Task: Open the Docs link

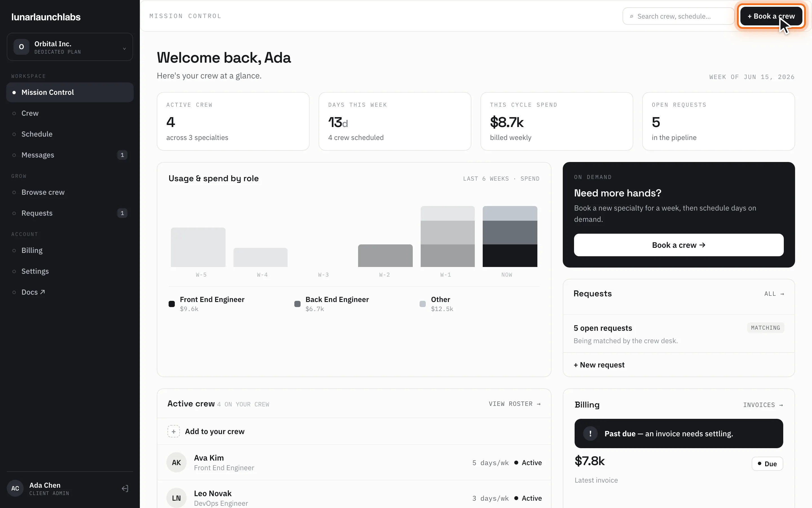Action: coord(70,292)
